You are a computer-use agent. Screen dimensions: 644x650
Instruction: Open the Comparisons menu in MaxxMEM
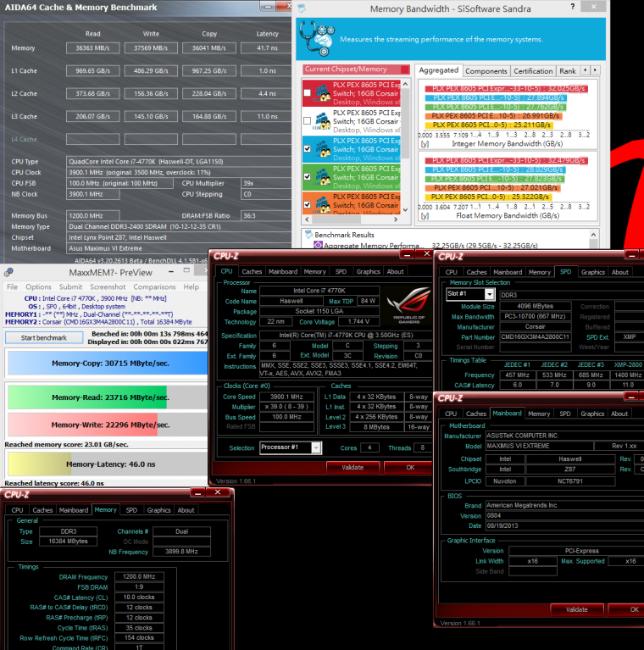pos(156,286)
